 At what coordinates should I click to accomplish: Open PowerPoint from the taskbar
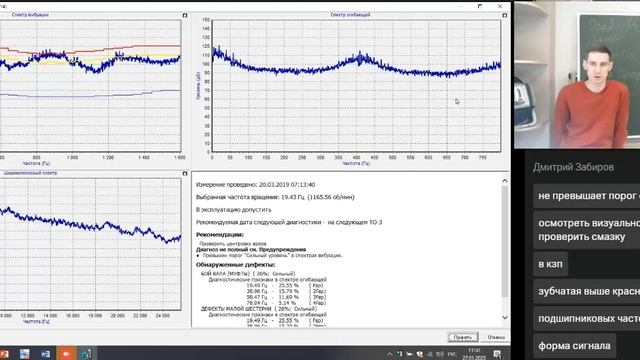tap(4, 354)
